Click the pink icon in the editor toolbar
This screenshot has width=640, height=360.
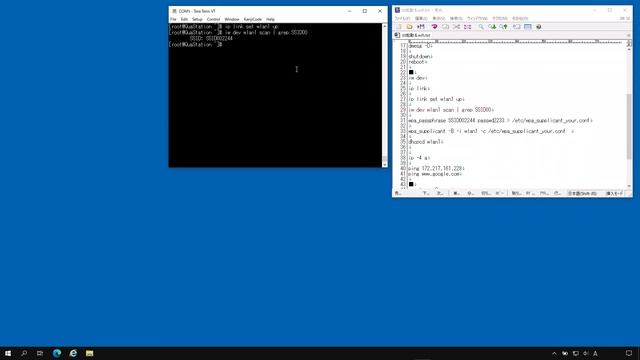pyautogui.click(x=434, y=27)
